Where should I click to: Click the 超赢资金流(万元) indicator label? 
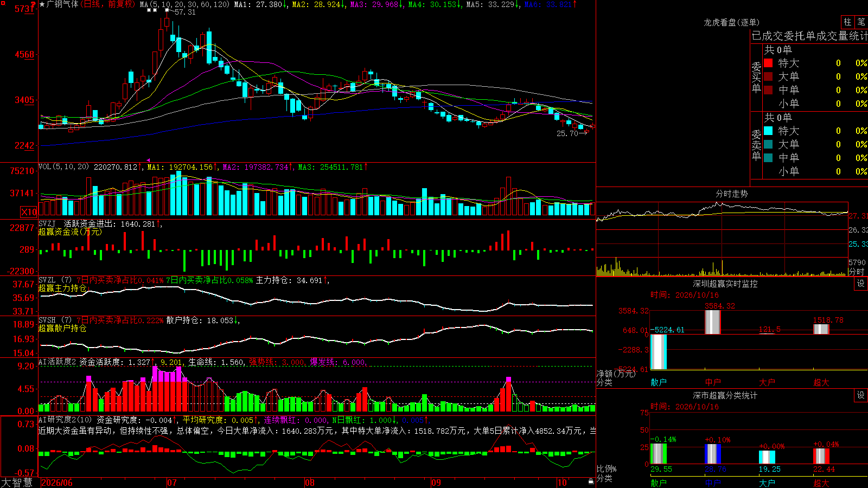[x=70, y=232]
